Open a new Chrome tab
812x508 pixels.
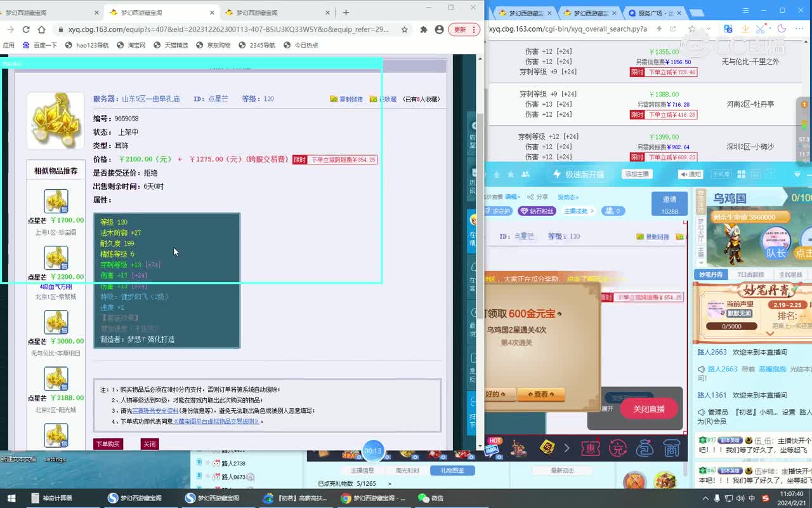tap(346, 12)
